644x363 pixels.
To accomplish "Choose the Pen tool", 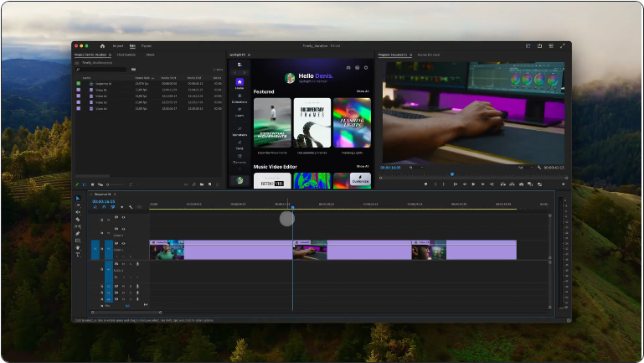I will [78, 234].
